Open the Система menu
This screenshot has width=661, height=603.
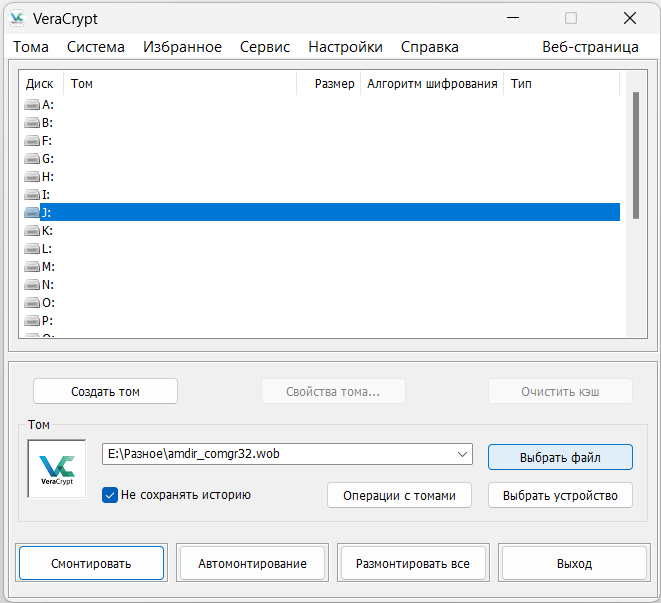point(96,47)
